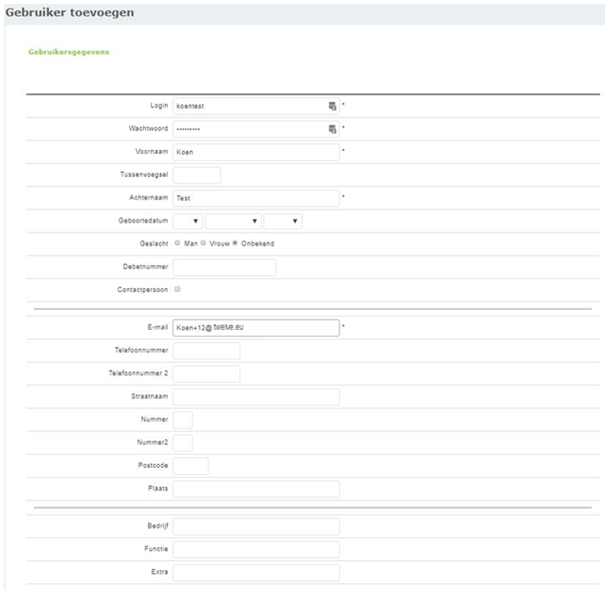The height and width of the screenshot is (594, 609).
Task: Click the Nummer2 input box
Action: point(183,443)
